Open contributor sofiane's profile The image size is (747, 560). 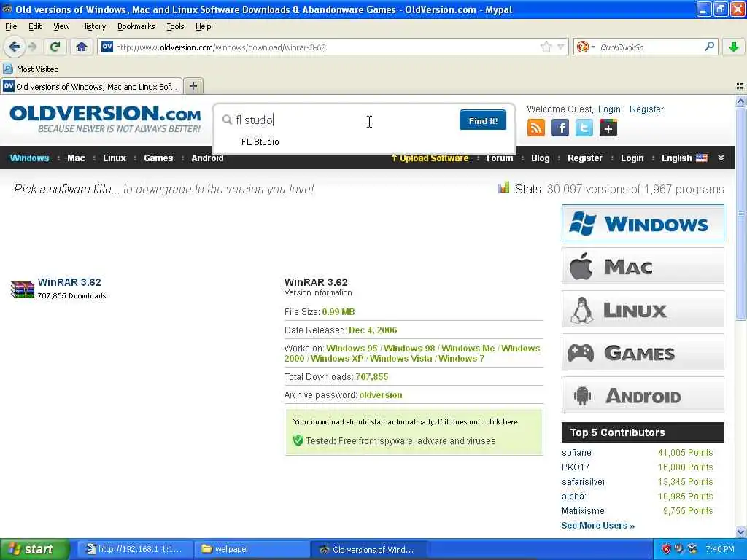[576, 453]
